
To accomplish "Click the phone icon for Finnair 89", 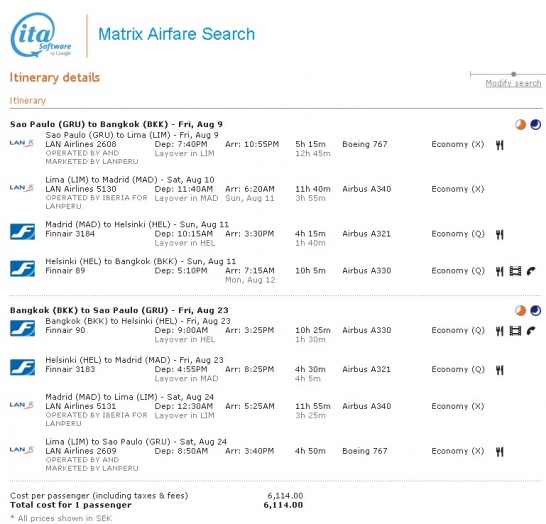I will pos(531,271).
